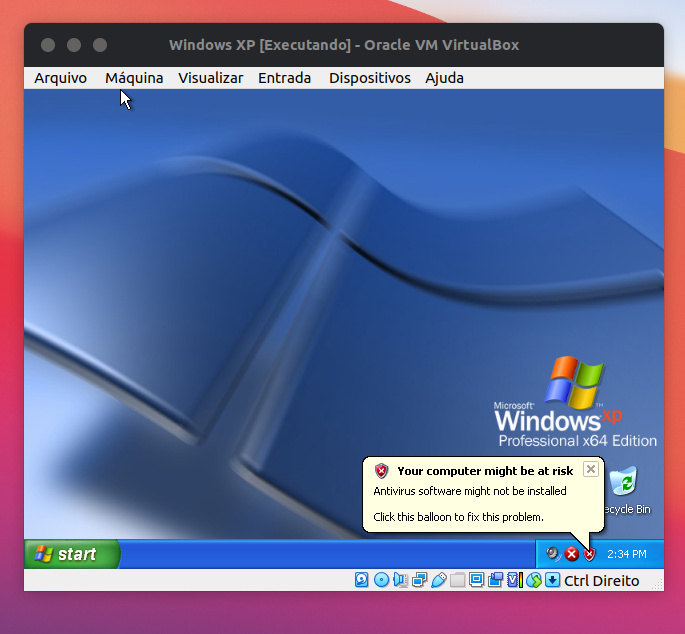Open the Dispositivos menu

[370, 78]
